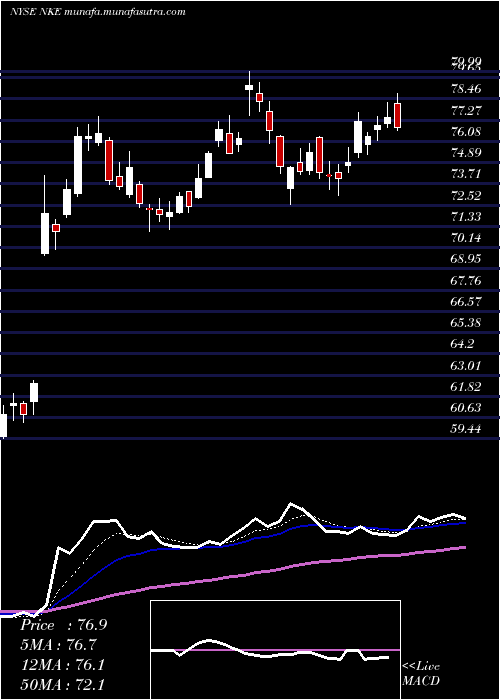
Task: Click the 5MA : 76.7 readout
Action: coord(58,645)
